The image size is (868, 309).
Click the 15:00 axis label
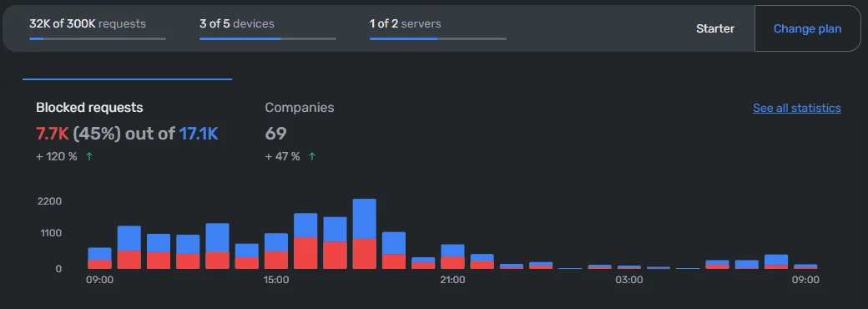tap(275, 281)
